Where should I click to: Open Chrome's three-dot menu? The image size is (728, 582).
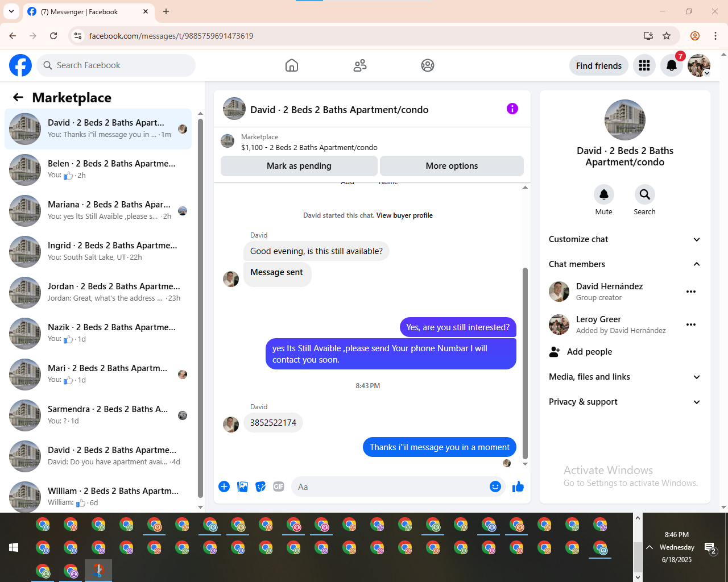coord(715,36)
